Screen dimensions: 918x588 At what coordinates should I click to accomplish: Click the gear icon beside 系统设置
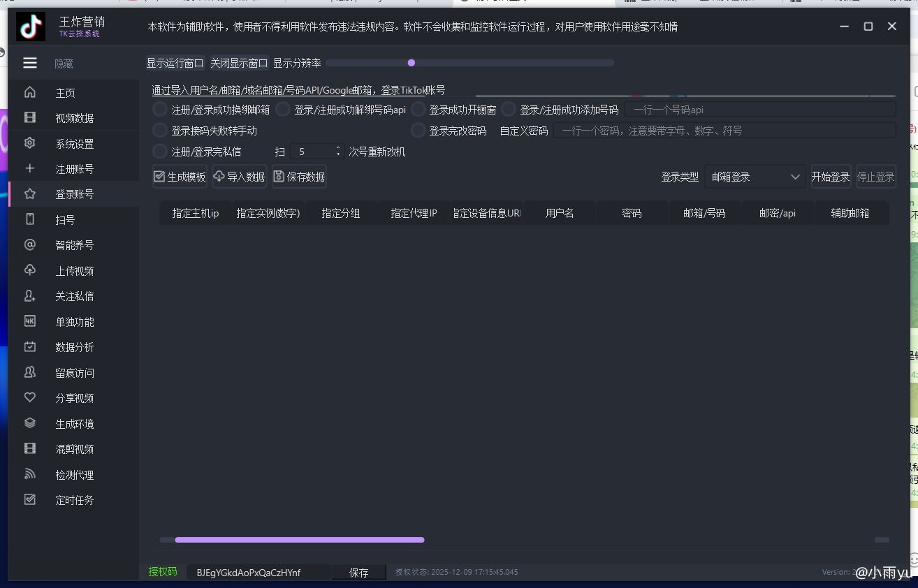[x=30, y=143]
